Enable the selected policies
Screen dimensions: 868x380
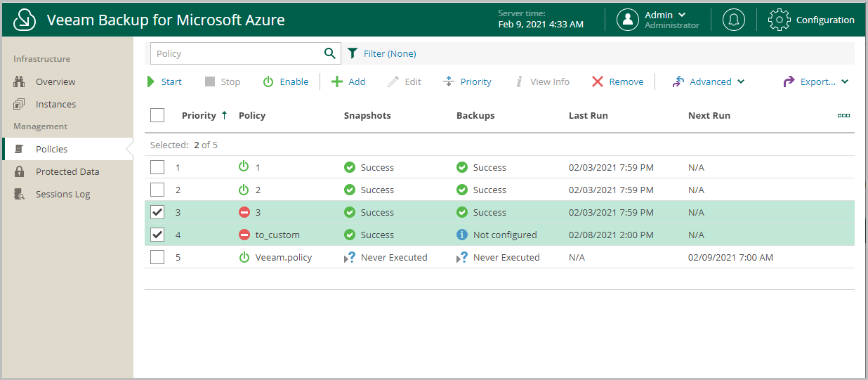pos(286,81)
